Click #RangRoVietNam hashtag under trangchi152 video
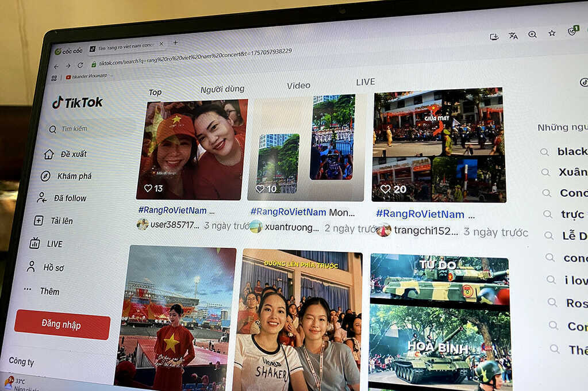Viewport: 588px width, 391px height. coord(420,214)
